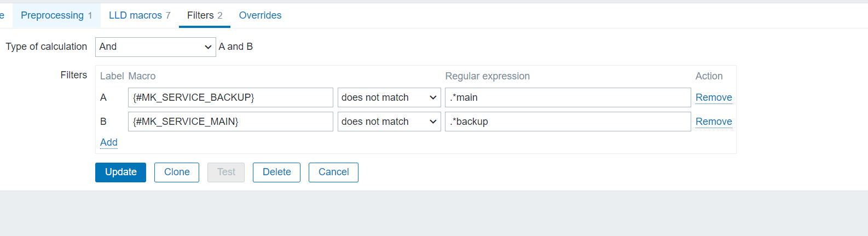Expand the operator dropdown for filter A
This screenshot has height=236, width=868.
pos(389,97)
